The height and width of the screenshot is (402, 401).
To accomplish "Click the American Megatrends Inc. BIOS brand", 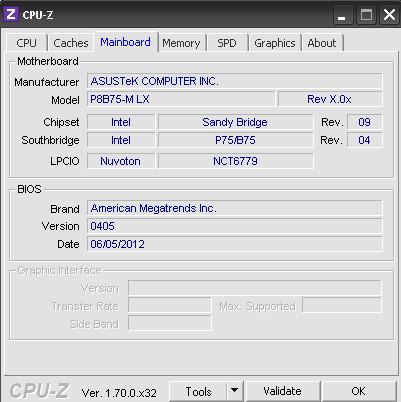I will coord(235,208).
